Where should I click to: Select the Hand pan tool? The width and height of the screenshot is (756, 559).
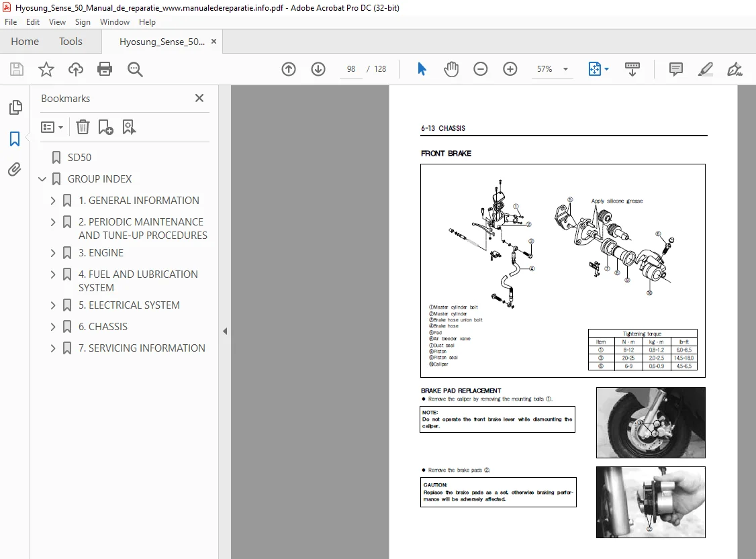pos(451,69)
